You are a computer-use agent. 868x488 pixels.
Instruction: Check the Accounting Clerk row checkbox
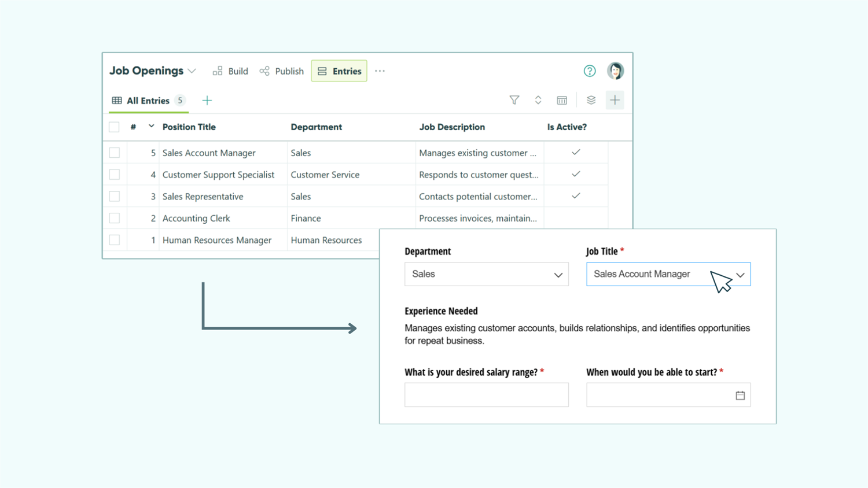[x=114, y=218]
